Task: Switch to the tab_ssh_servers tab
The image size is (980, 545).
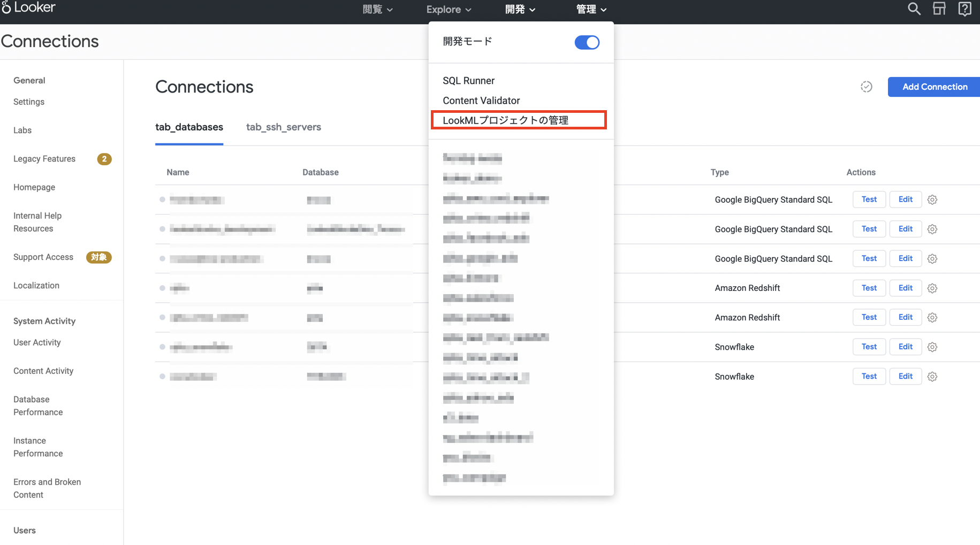Action: [284, 127]
